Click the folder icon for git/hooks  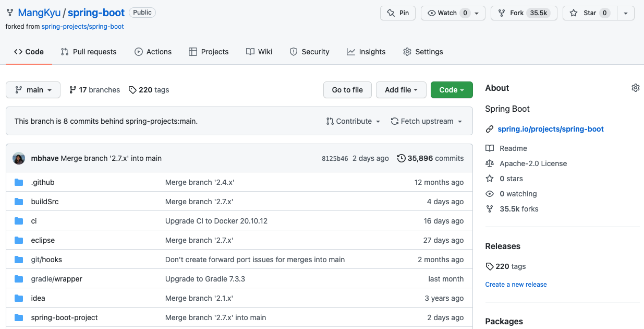coord(19,260)
